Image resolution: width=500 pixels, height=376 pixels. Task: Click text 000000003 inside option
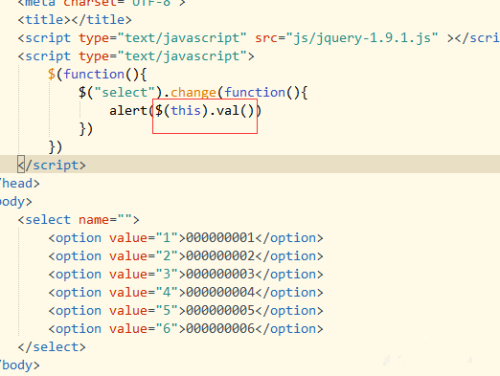[220, 274]
